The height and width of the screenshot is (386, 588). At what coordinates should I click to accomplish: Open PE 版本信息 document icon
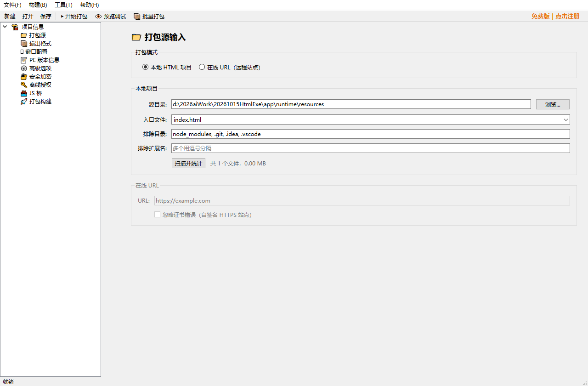click(x=24, y=60)
